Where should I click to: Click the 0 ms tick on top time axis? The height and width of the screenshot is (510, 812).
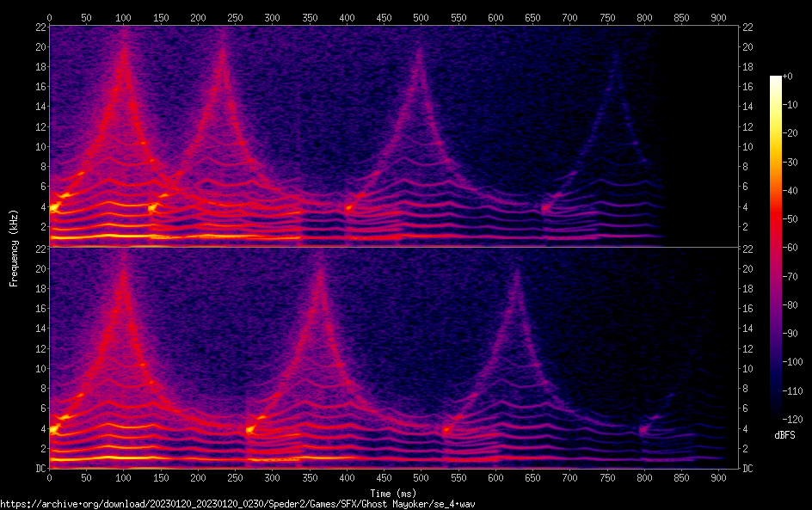point(50,16)
